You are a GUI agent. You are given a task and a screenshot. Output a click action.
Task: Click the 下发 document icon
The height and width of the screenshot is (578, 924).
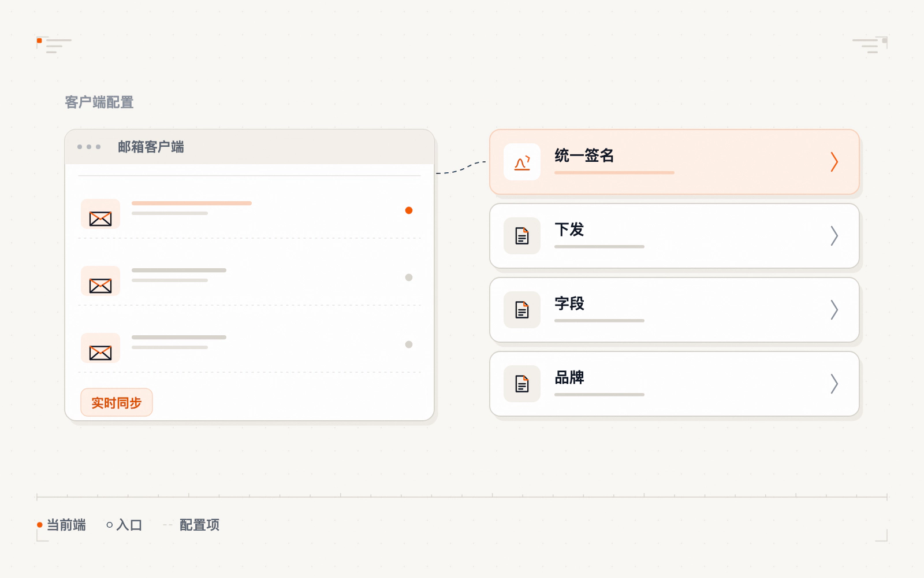(x=522, y=236)
